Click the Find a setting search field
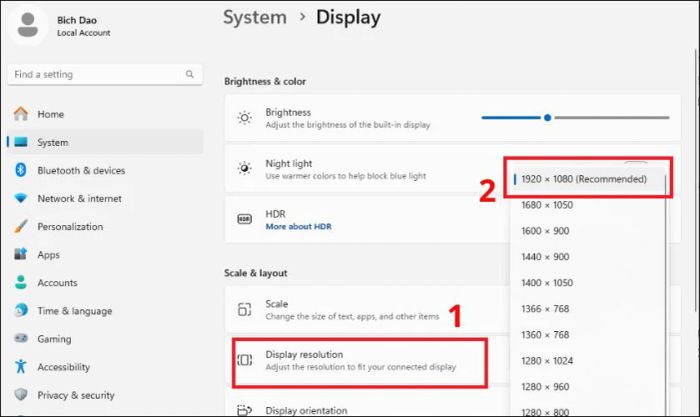Viewport: 700px width, 417px height. tap(105, 74)
